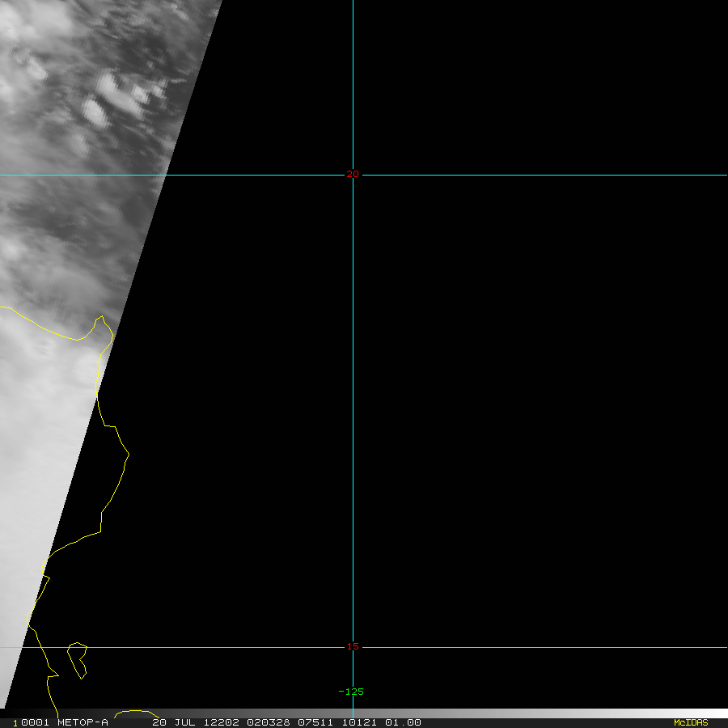Click the "10121" value in status line

359,722
